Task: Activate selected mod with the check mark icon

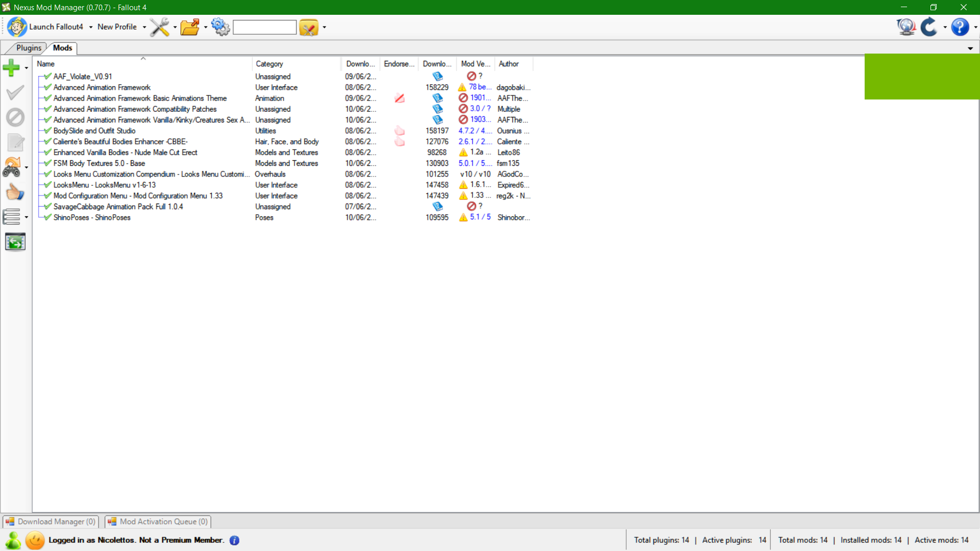Action: tap(15, 92)
